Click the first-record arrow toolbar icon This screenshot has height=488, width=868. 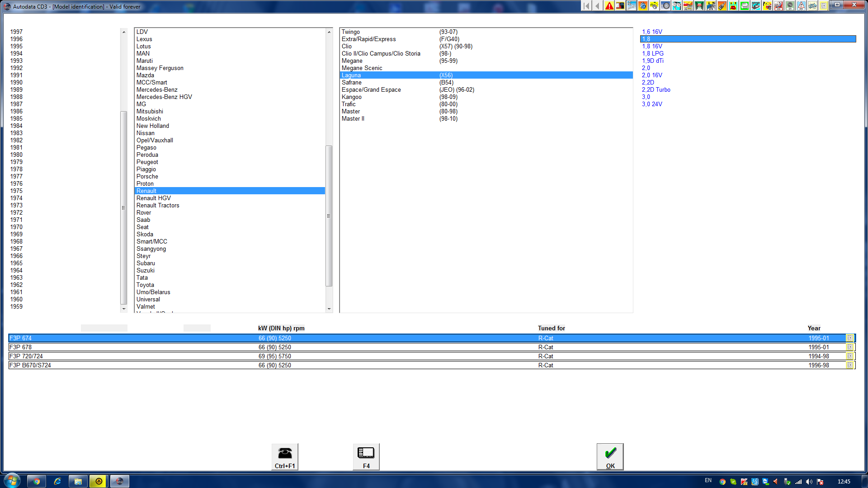pyautogui.click(x=586, y=6)
